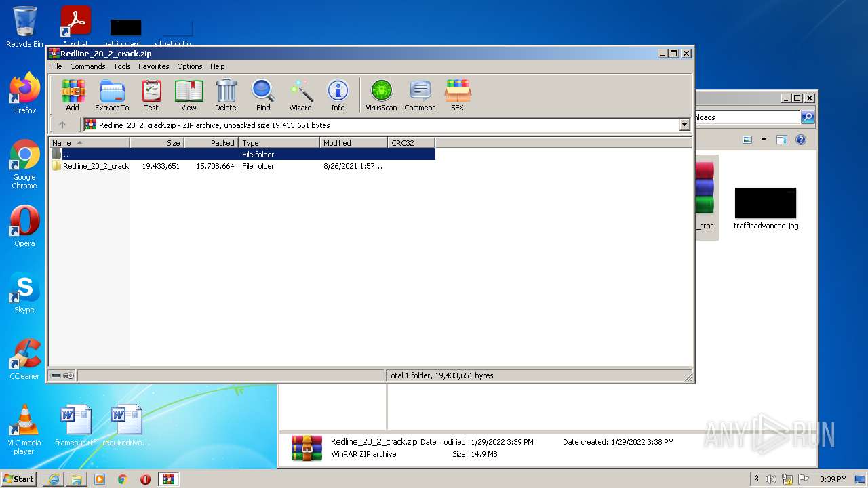Open the Commands menu
This screenshot has width=868, height=488.
(x=87, y=66)
